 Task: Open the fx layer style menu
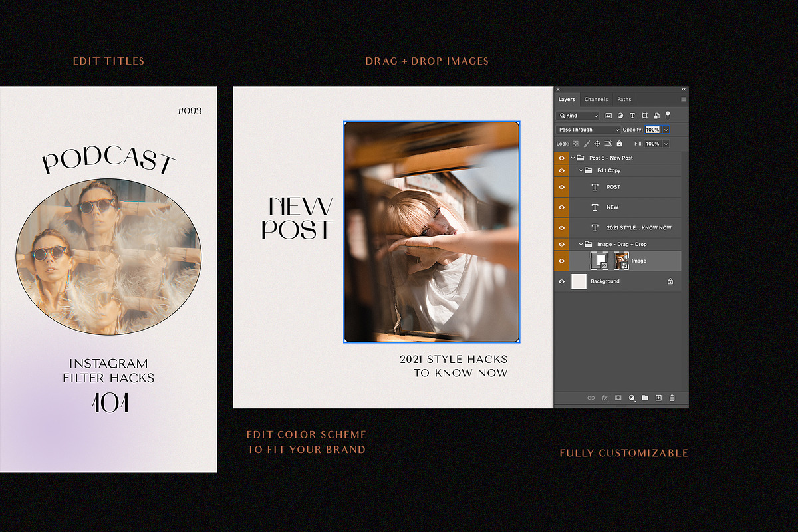[604, 398]
